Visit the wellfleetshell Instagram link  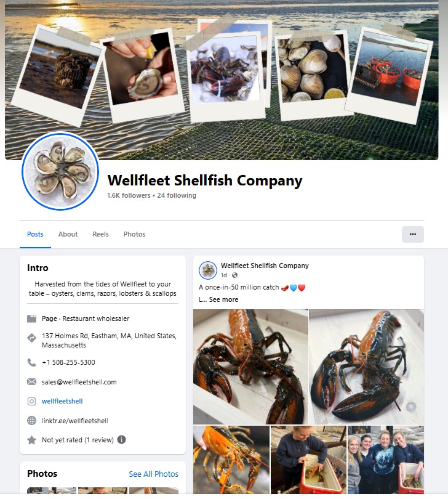tap(62, 401)
